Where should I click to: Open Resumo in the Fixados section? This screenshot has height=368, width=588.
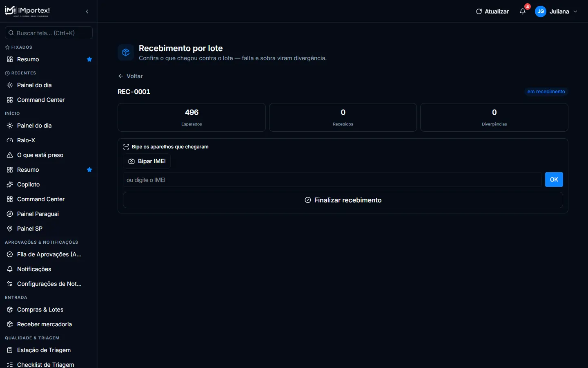[x=28, y=59]
